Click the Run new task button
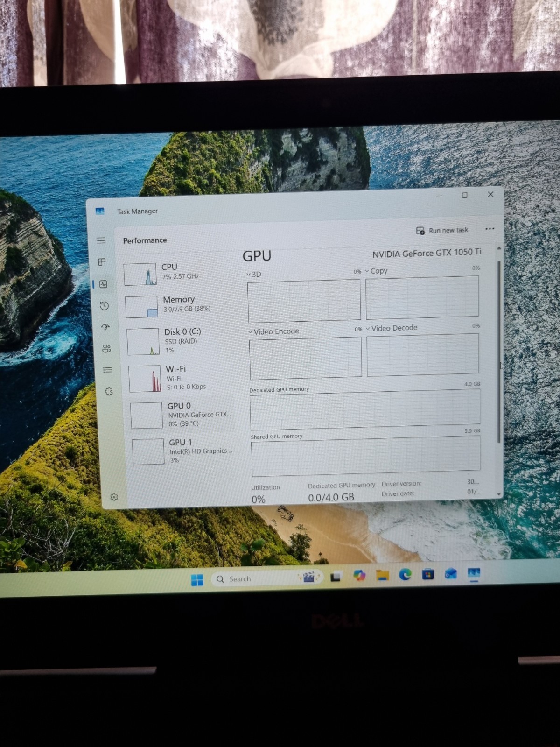560x747 pixels. (x=442, y=230)
